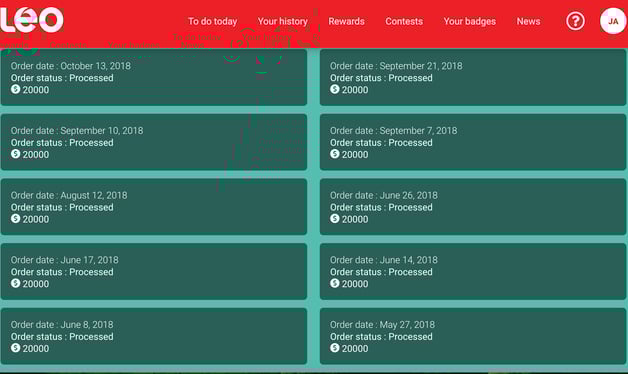628x374 pixels.
Task: Select the September 7, 2018 order card
Action: tap(473, 142)
